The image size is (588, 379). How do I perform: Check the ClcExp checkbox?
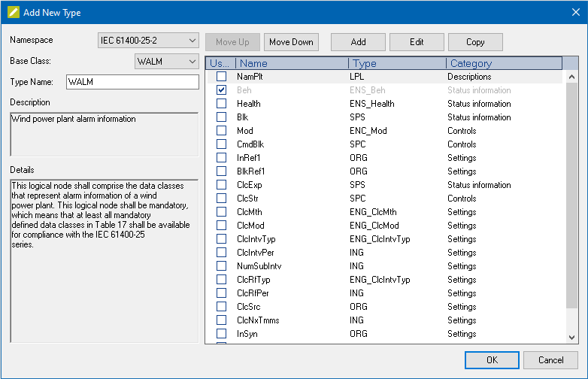point(222,185)
